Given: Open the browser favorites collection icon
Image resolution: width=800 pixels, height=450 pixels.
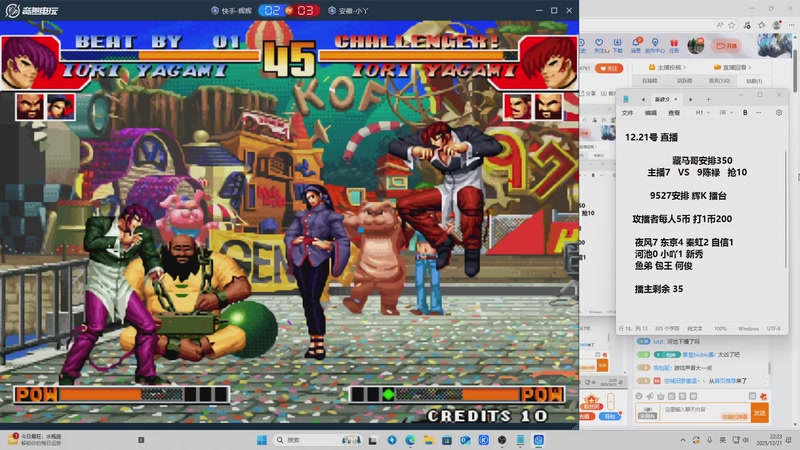Looking at the screenshot, I should 762,24.
